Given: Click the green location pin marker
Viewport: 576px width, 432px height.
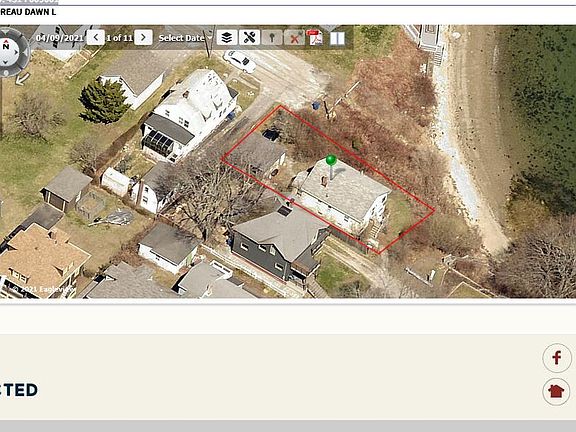Looking at the screenshot, I should [331, 160].
